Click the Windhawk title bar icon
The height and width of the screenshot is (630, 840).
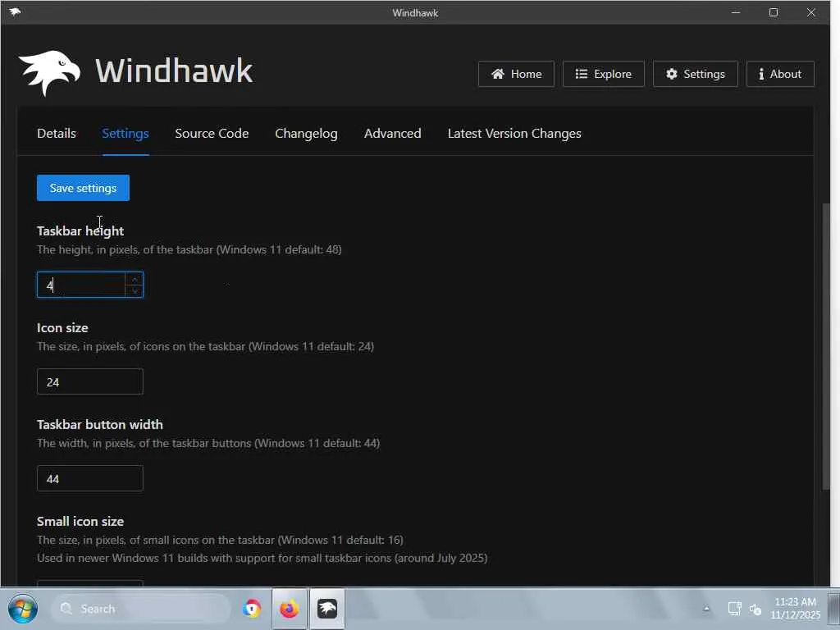click(x=15, y=11)
